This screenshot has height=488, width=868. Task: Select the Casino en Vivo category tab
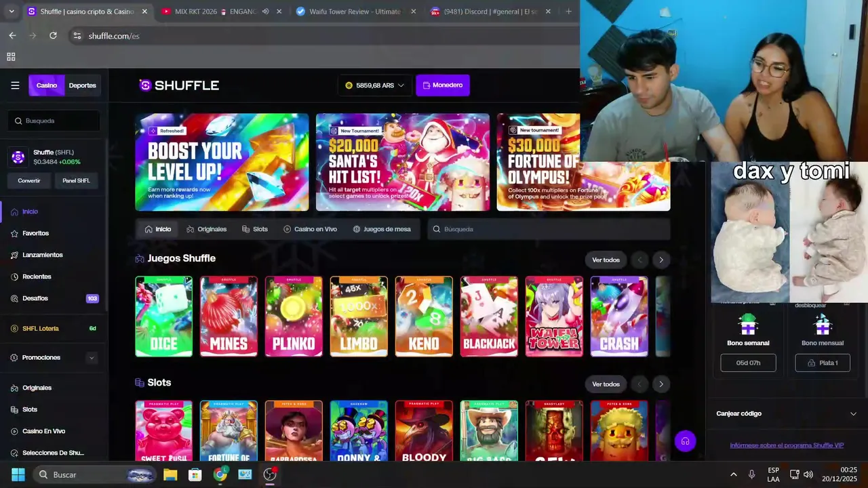click(x=310, y=229)
